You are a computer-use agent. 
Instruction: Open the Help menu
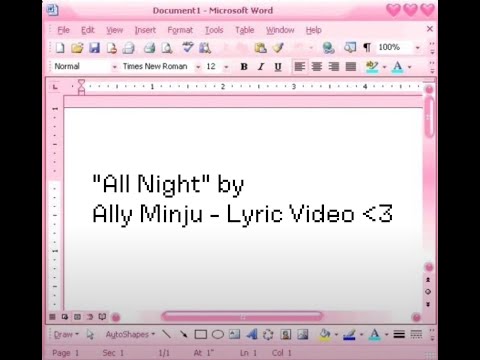(313, 30)
